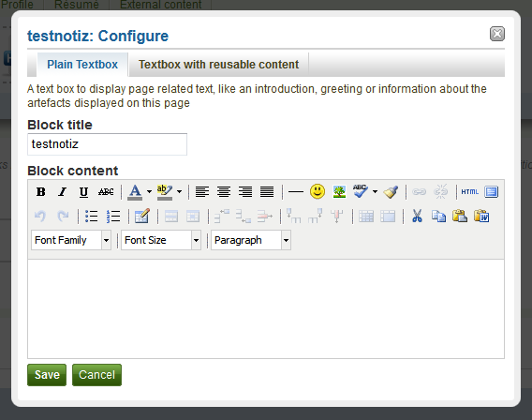Cancel the configuration dialog

[x=96, y=375]
